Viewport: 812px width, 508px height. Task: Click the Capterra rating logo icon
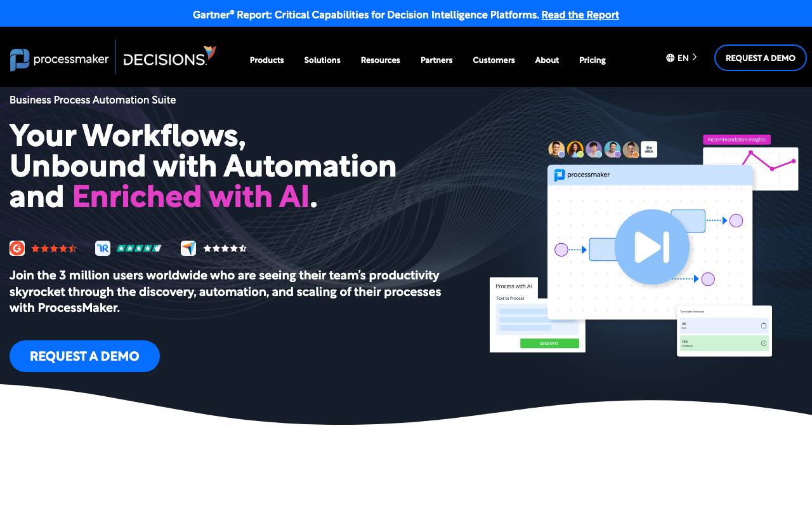(188, 248)
